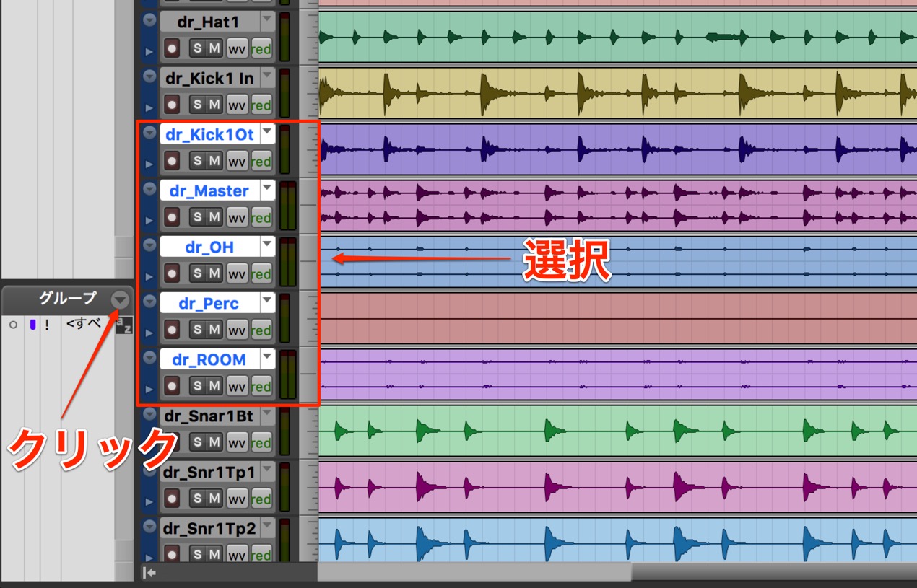
Task: Record-enable the dr_Perc track
Action: (x=172, y=330)
